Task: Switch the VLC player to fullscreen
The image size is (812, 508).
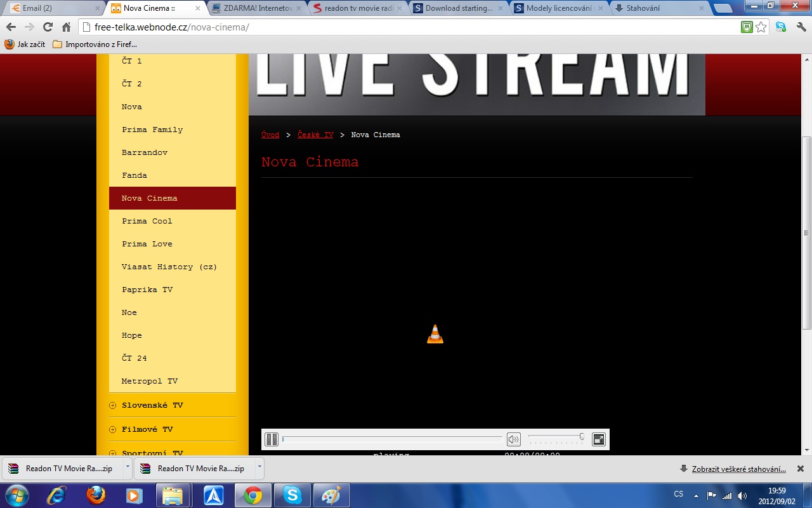Action: (x=599, y=439)
